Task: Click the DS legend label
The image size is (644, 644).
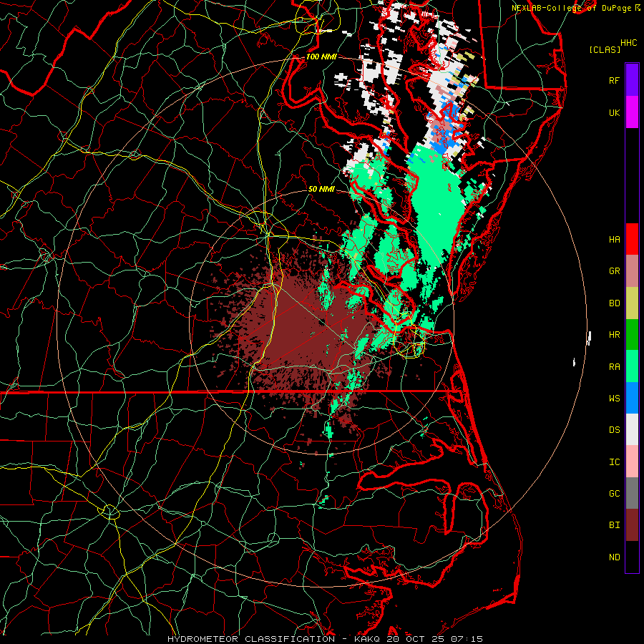Action: tap(614, 430)
